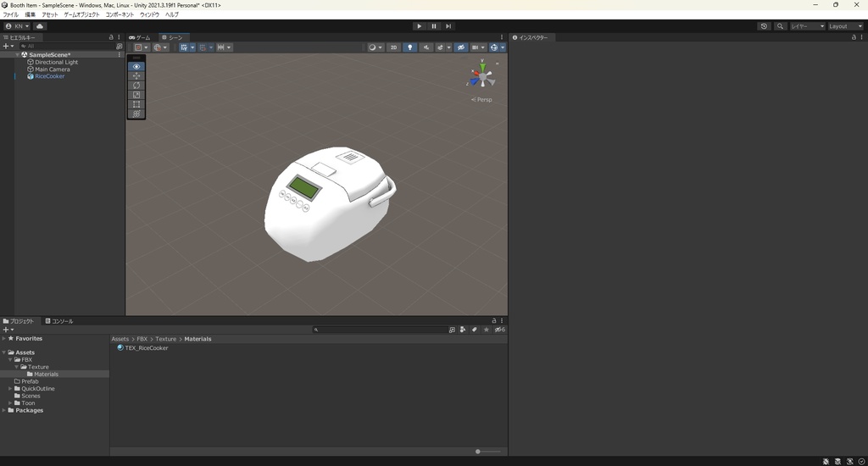Open 編集 (Edit) menu
Image resolution: width=868 pixels, height=466 pixels.
point(30,14)
